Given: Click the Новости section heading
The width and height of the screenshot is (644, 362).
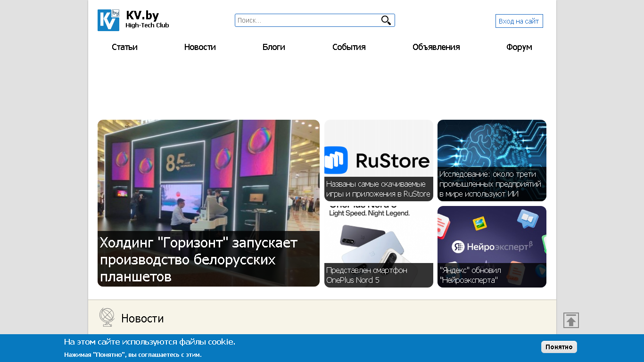Looking at the screenshot, I should click(x=142, y=319).
